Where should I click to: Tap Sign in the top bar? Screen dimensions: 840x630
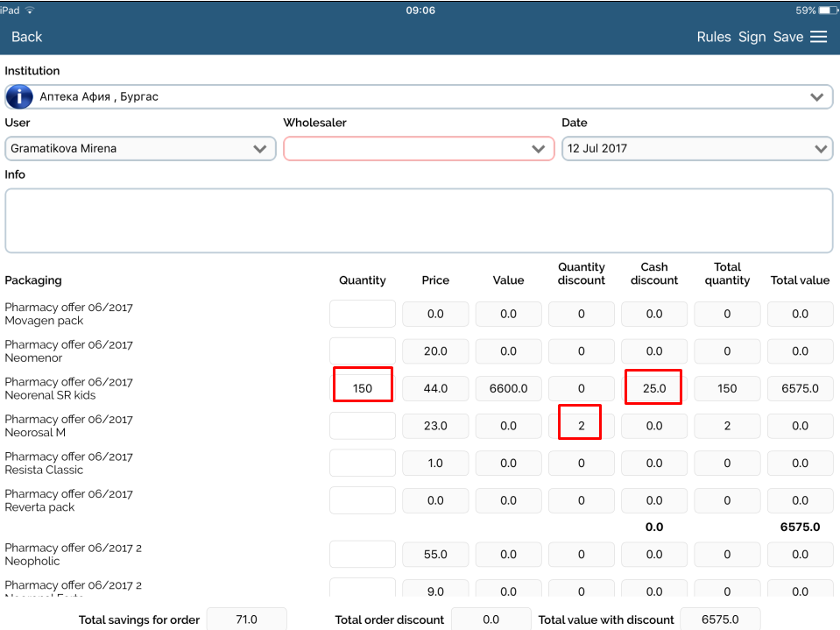point(752,37)
